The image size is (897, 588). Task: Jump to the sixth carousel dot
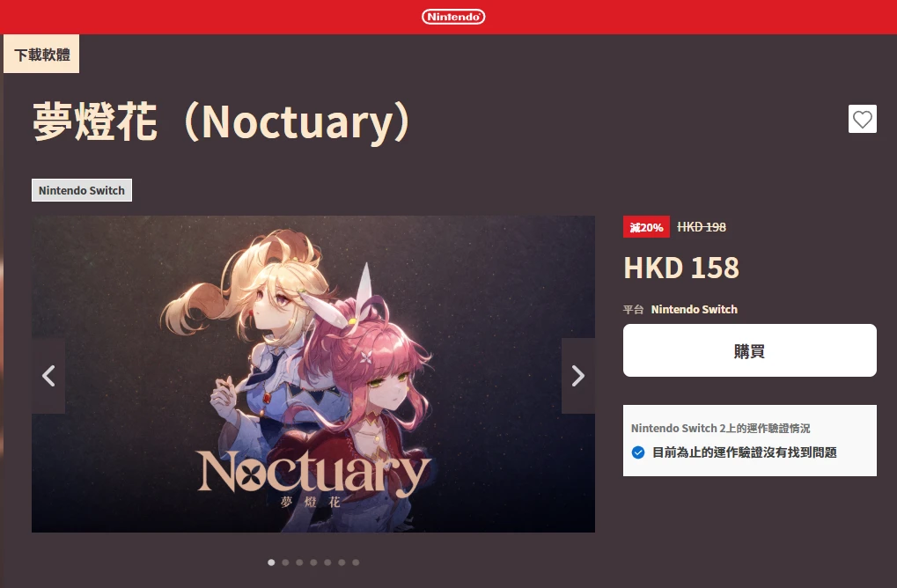[342, 562]
